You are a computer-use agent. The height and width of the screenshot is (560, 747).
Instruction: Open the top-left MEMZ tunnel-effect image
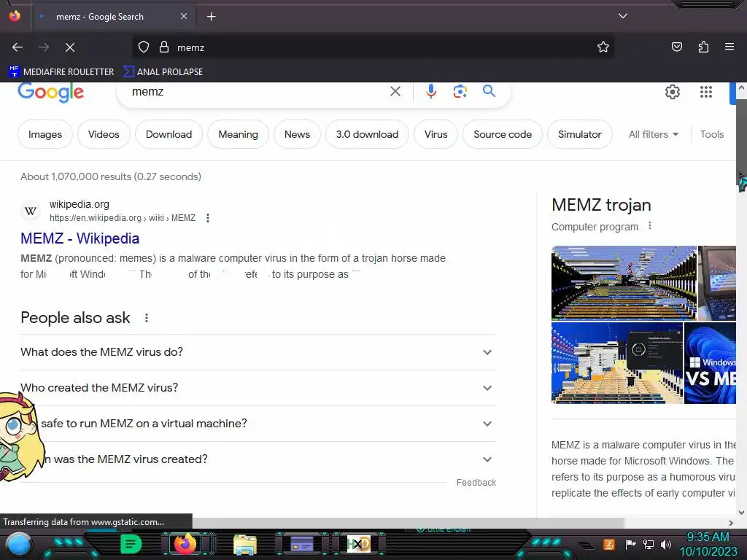pyautogui.click(x=624, y=284)
